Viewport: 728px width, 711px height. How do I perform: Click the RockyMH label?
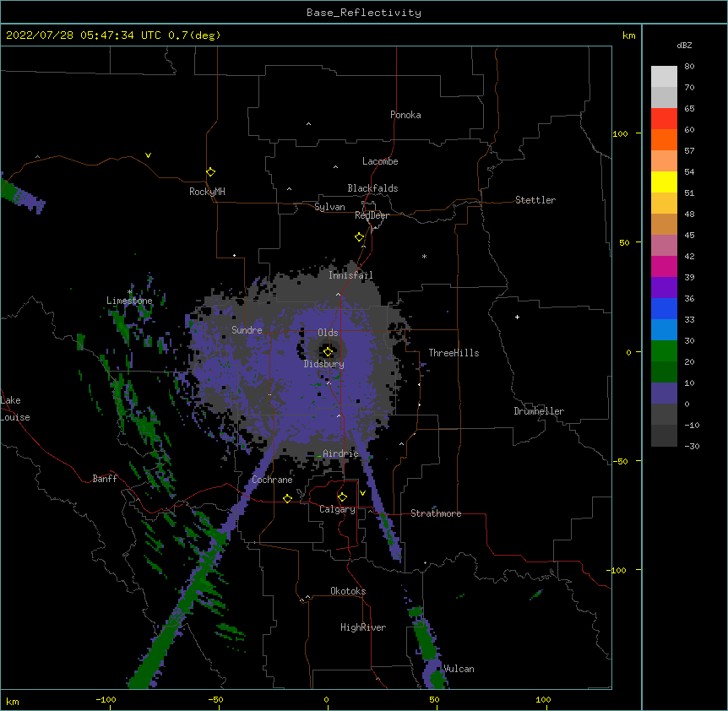coord(207,192)
